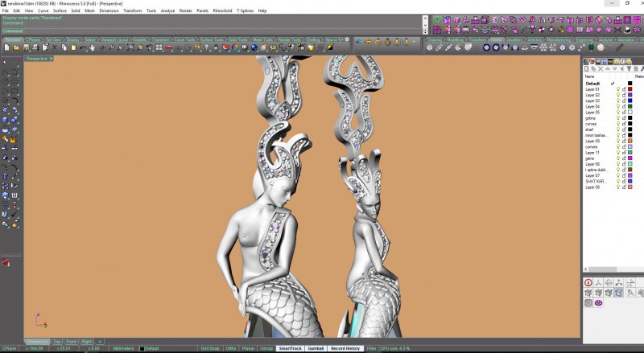Select the Pan hand tool
This screenshot has height=353, width=644.
[x=93, y=47]
